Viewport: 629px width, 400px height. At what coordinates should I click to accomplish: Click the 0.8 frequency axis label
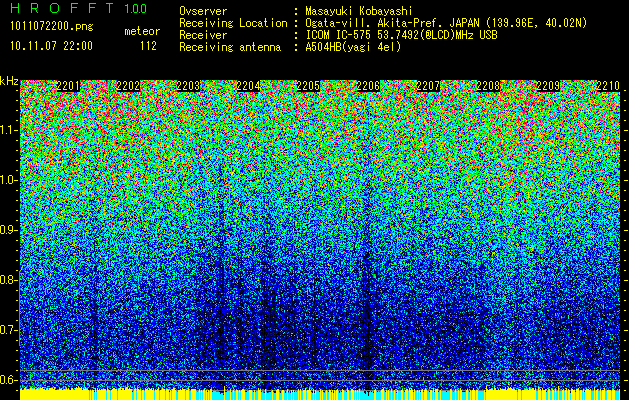click(x=8, y=280)
